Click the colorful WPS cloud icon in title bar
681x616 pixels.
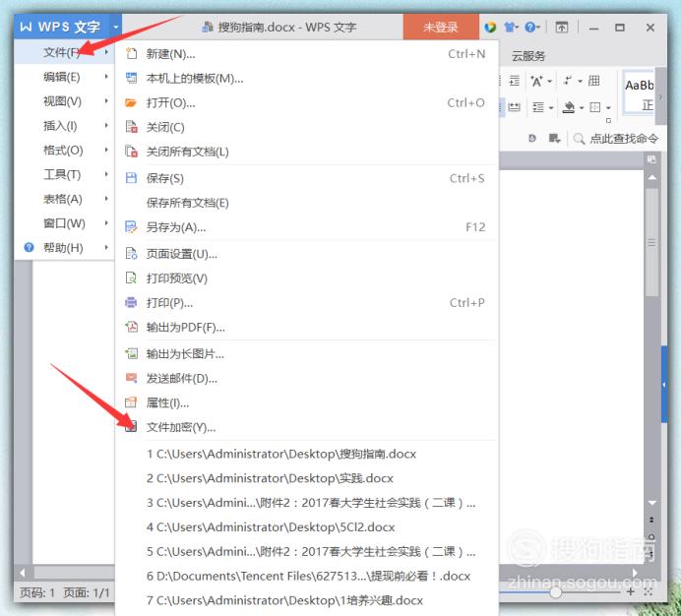[490, 27]
